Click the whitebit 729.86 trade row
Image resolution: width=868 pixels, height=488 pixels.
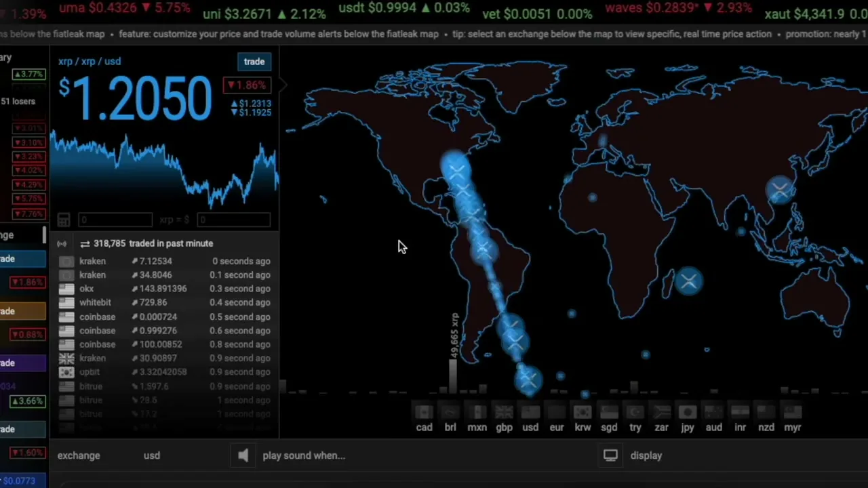coord(165,302)
